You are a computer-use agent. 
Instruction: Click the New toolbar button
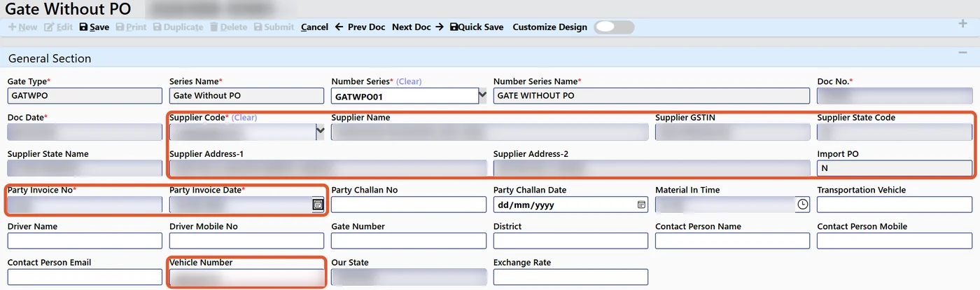coord(23,27)
